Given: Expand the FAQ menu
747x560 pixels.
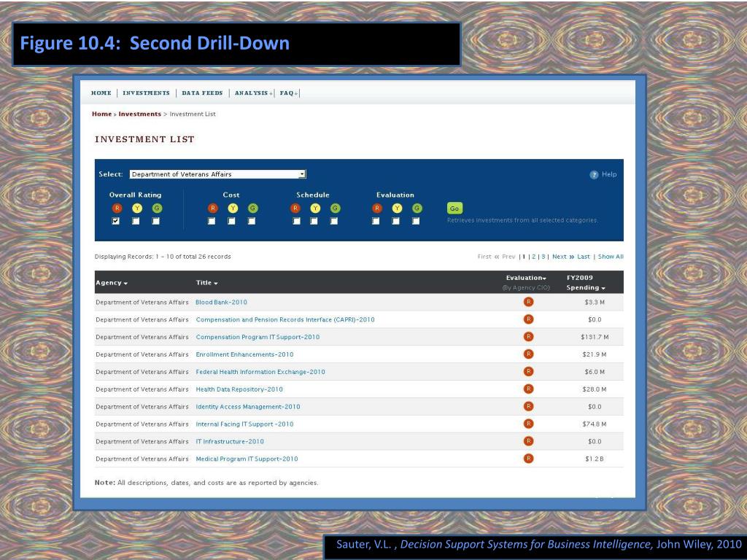Looking at the screenshot, I should click(x=288, y=93).
